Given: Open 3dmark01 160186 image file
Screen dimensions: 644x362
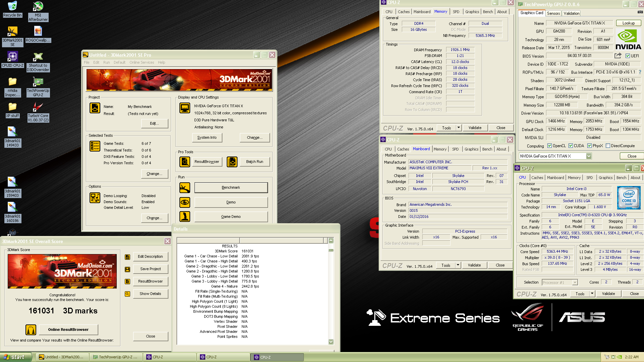Looking at the screenshot, I should coord(12,213).
